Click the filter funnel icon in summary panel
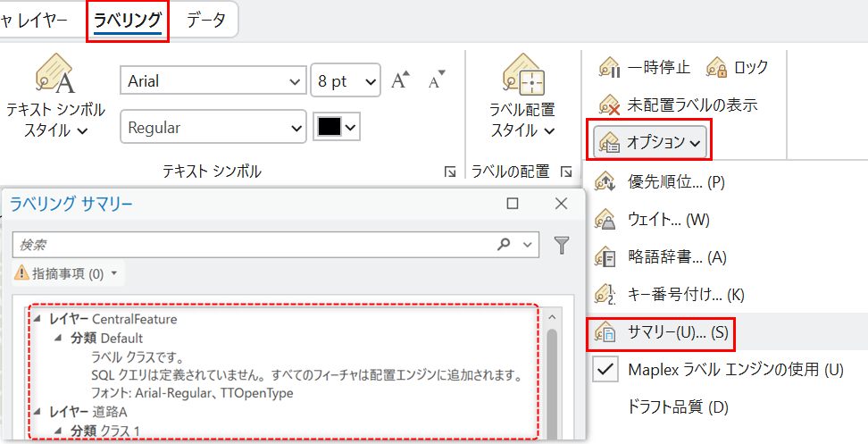This screenshot has height=444, width=868. [x=562, y=245]
